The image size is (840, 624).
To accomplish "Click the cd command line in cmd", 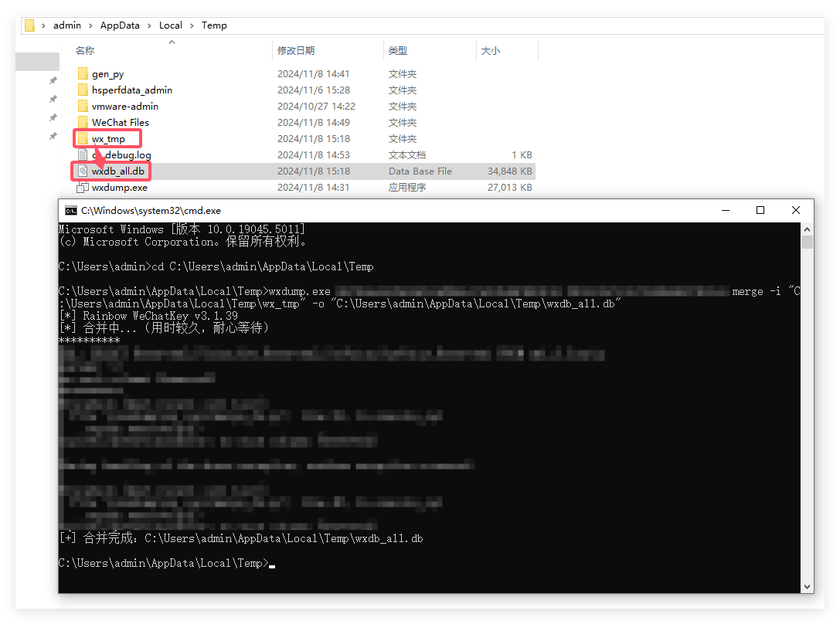I will (216, 266).
